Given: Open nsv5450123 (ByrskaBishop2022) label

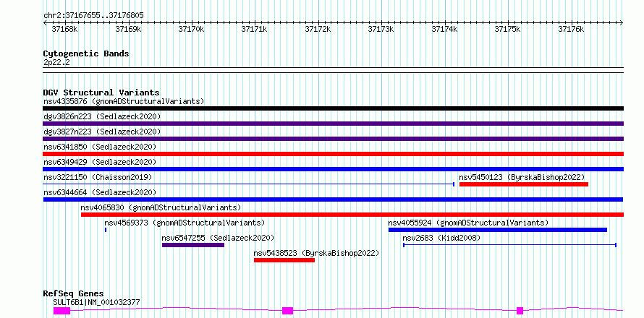Looking at the screenshot, I should pyautogui.click(x=522, y=177).
